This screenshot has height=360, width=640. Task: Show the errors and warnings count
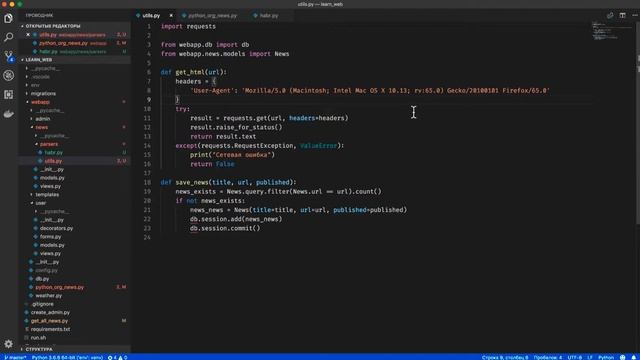click(118, 357)
